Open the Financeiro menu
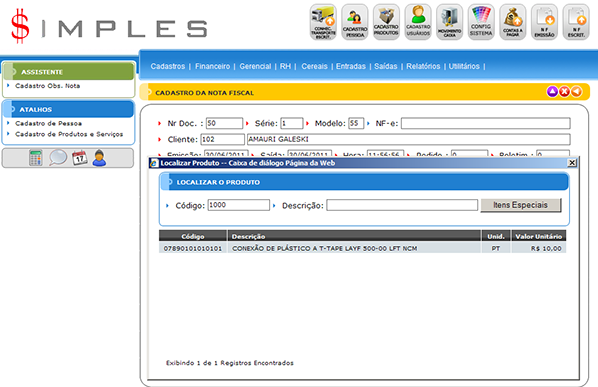The image size is (598, 387). 212,66
